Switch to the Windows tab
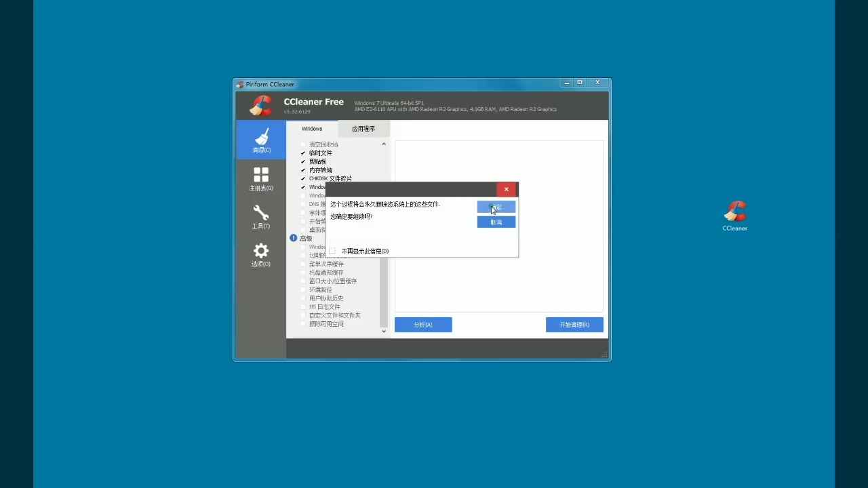This screenshot has width=868, height=488. (312, 129)
